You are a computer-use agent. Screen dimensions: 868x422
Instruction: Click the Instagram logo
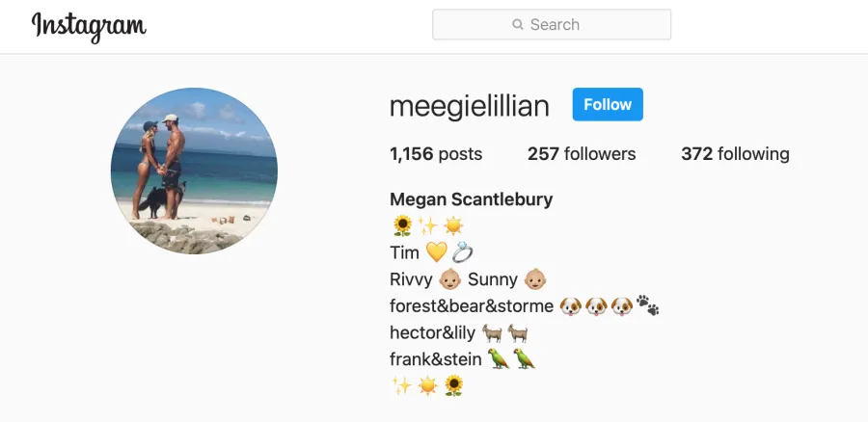coord(89,26)
